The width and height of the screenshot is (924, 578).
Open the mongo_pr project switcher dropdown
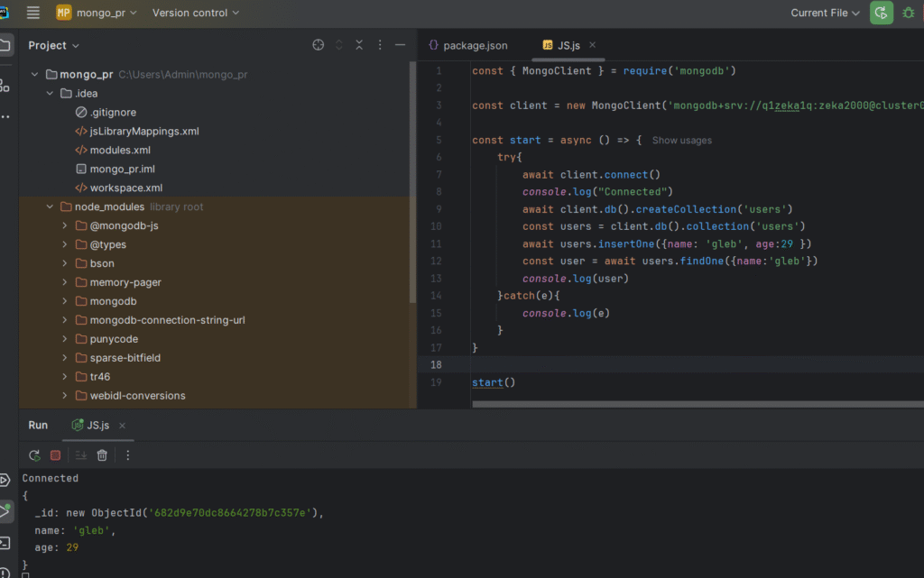97,13
